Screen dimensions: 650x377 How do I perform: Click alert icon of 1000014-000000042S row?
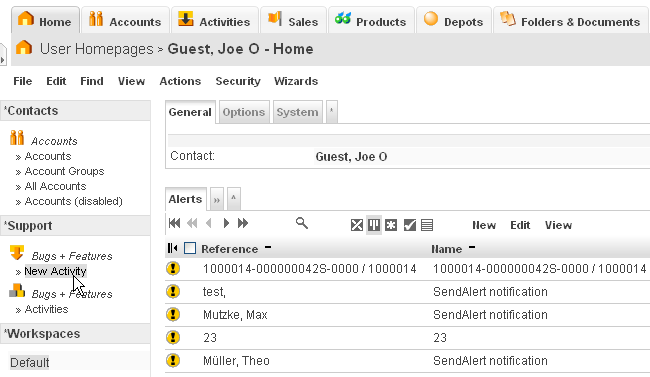pyautogui.click(x=173, y=268)
